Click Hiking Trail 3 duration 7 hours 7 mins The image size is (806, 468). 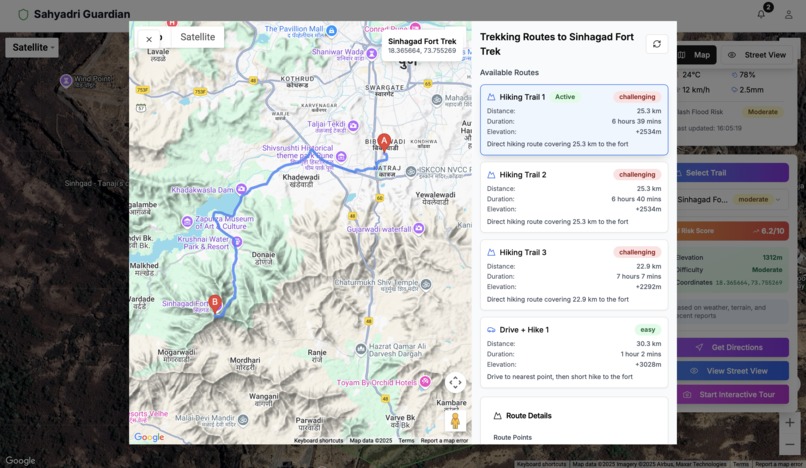[638, 276]
